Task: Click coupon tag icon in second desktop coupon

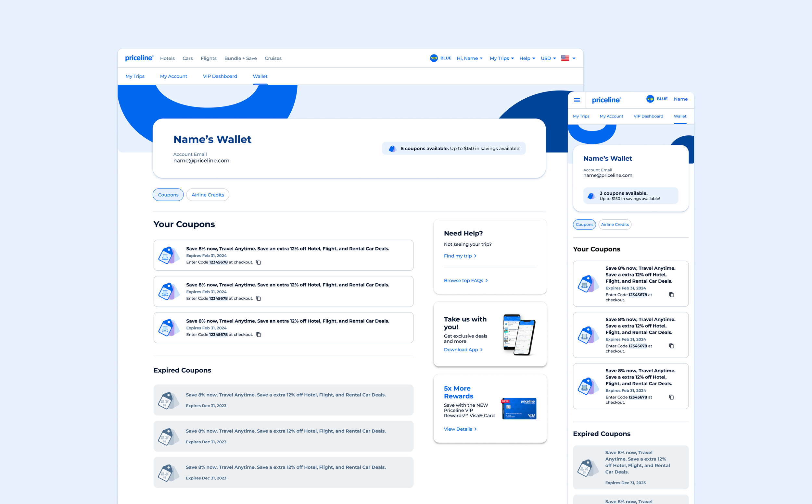Action: click(169, 291)
